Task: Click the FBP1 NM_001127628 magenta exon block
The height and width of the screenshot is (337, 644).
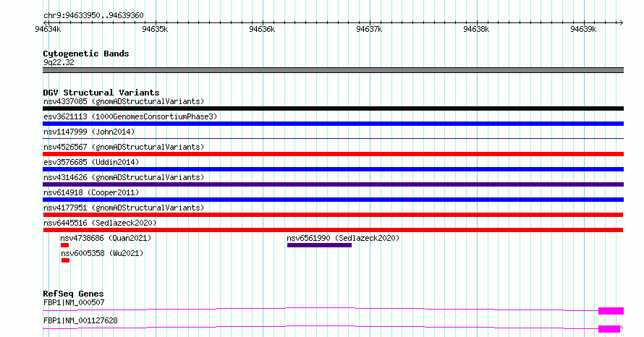Action: 609,329
